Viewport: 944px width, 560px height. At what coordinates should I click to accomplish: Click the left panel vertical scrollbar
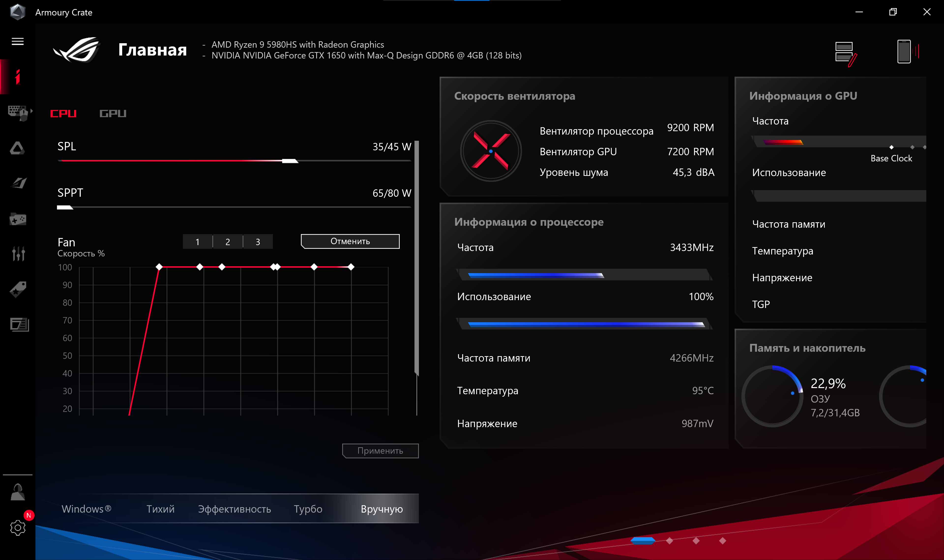coord(416,258)
